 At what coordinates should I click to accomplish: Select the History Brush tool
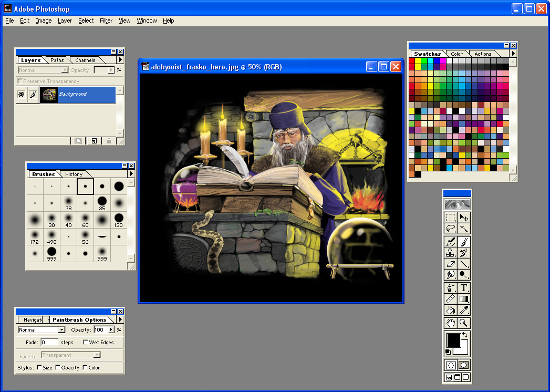click(x=464, y=253)
